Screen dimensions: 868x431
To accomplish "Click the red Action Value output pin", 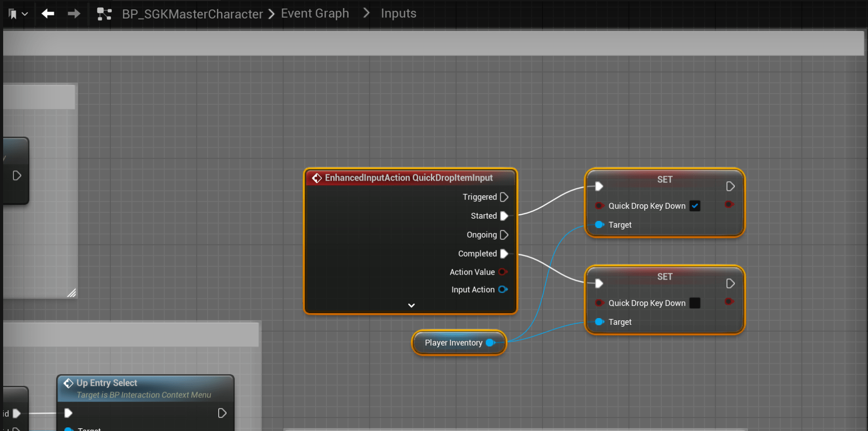I will pyautogui.click(x=503, y=272).
